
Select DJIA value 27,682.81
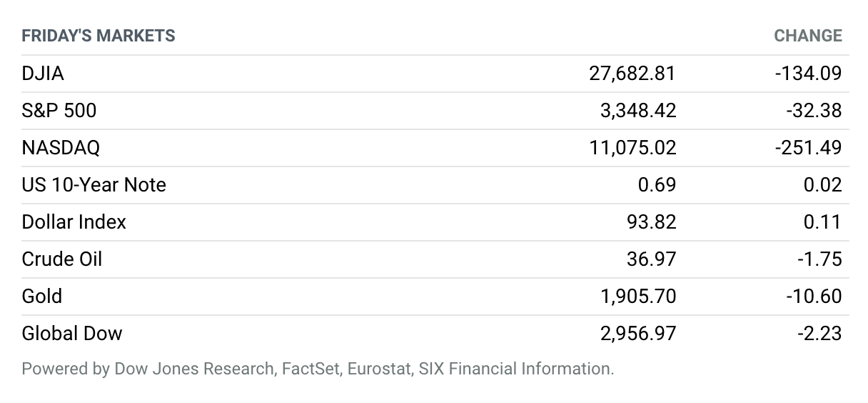632,73
